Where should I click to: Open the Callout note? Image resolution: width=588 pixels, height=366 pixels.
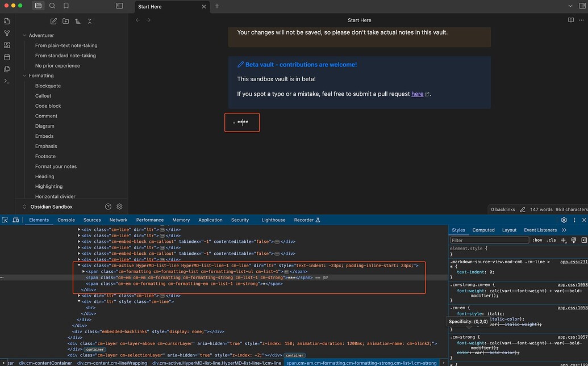(43, 96)
